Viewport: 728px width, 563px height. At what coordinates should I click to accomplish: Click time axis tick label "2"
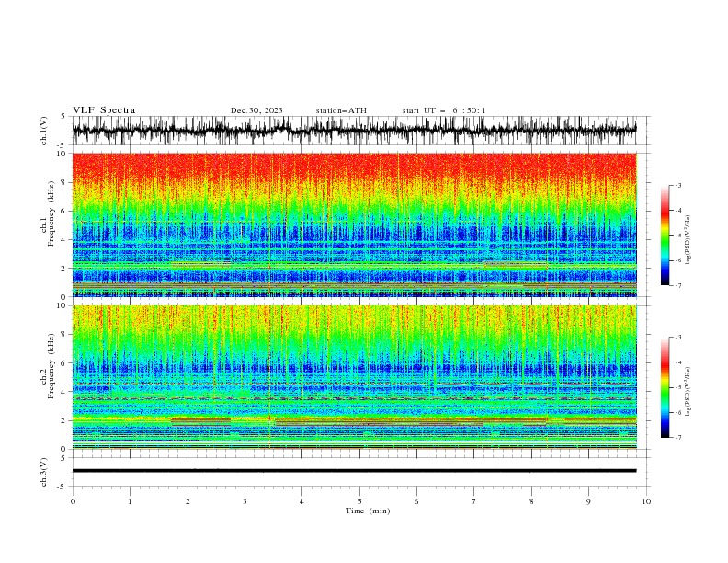click(x=188, y=501)
